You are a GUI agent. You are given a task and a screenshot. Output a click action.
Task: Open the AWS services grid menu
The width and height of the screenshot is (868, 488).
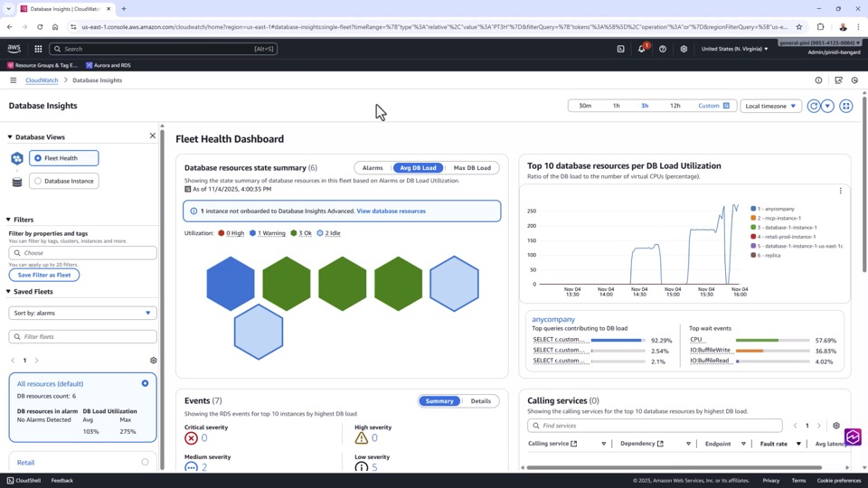[38, 49]
